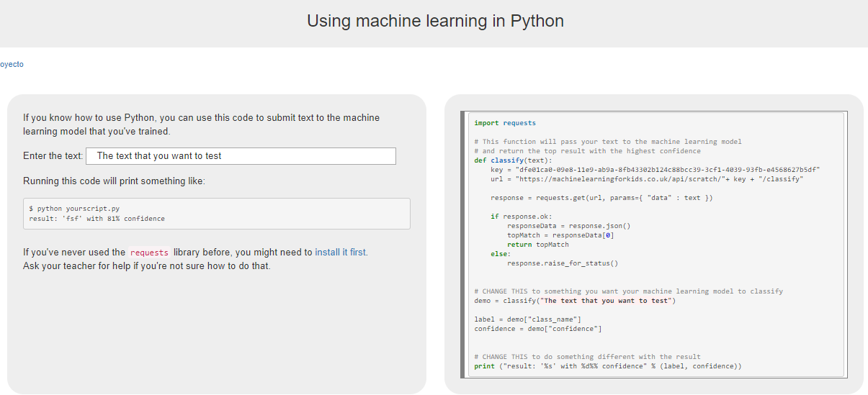Click the 'demo = classify(...)' code line
This screenshot has width=868, height=395.
coord(575,301)
